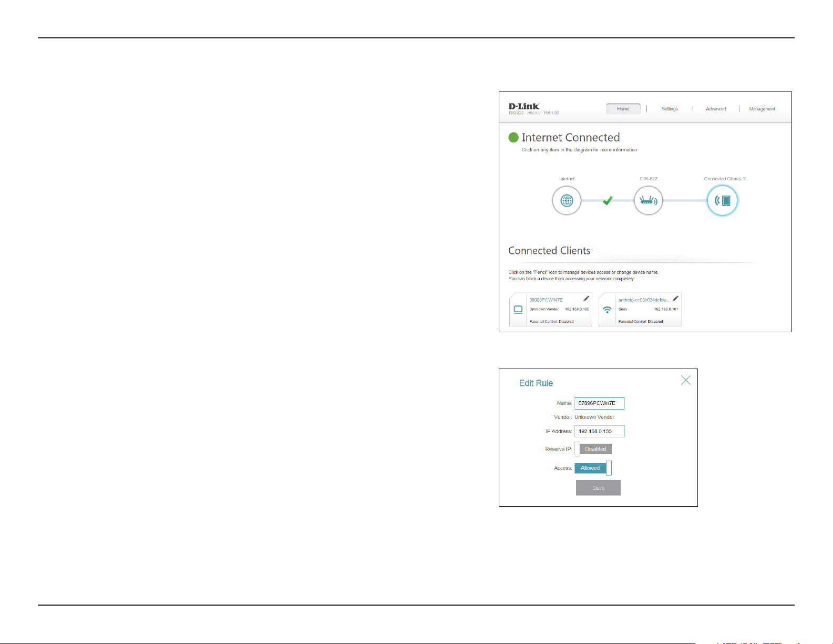Click the DIR-822 label above router icon
The image size is (833, 644).
click(649, 179)
